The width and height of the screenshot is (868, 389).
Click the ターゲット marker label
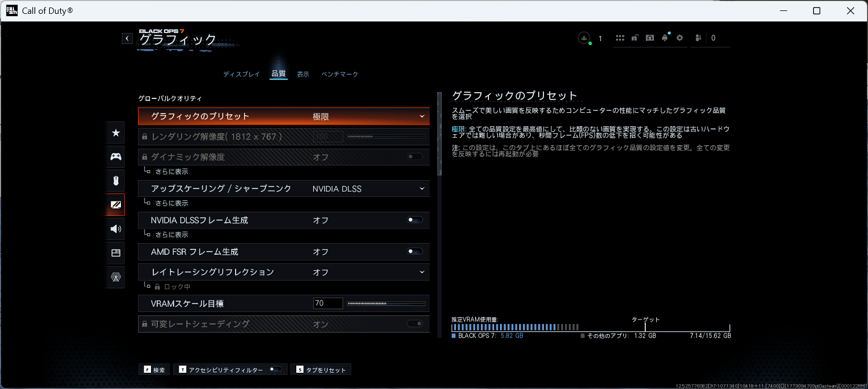tap(646, 320)
